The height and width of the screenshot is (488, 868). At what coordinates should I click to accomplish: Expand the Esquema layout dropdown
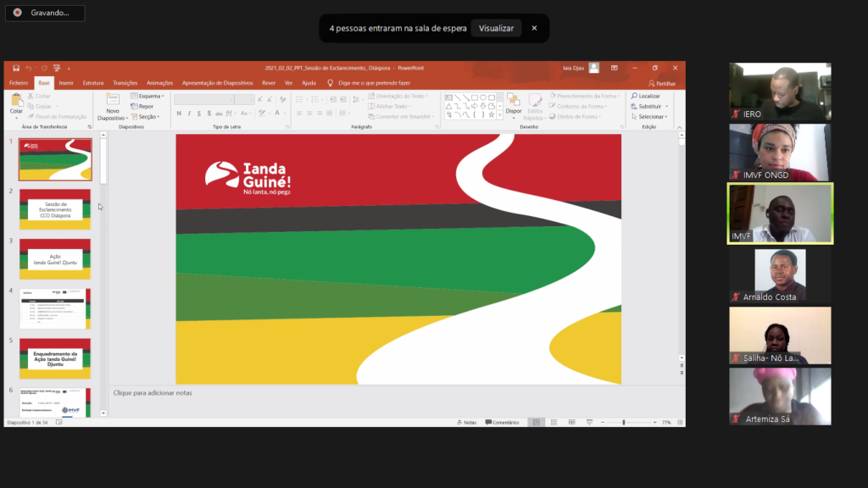(x=146, y=96)
